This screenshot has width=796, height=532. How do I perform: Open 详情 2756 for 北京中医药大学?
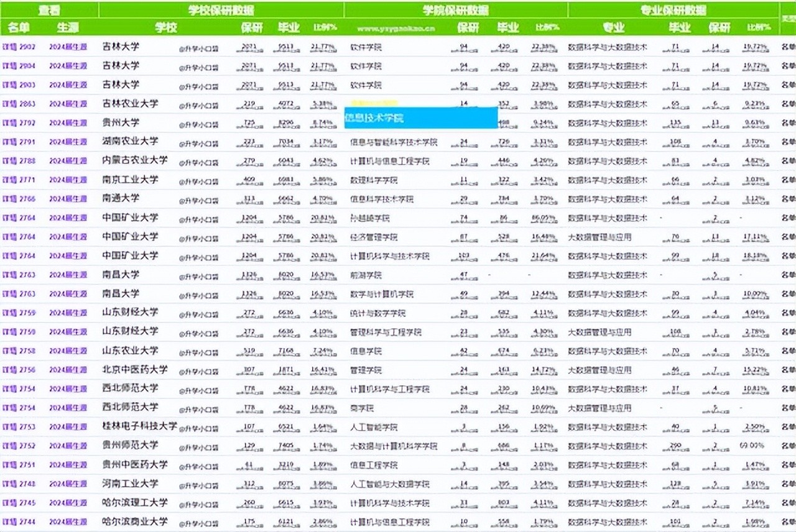(x=19, y=370)
